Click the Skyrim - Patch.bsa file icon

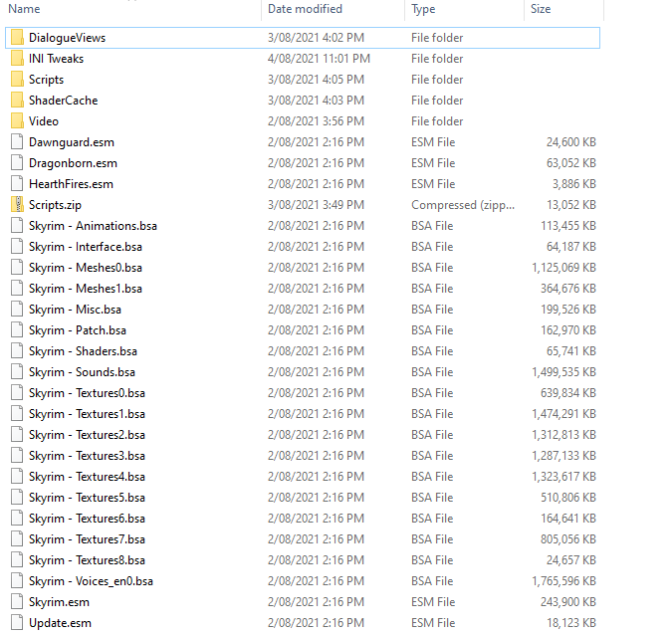(x=17, y=330)
